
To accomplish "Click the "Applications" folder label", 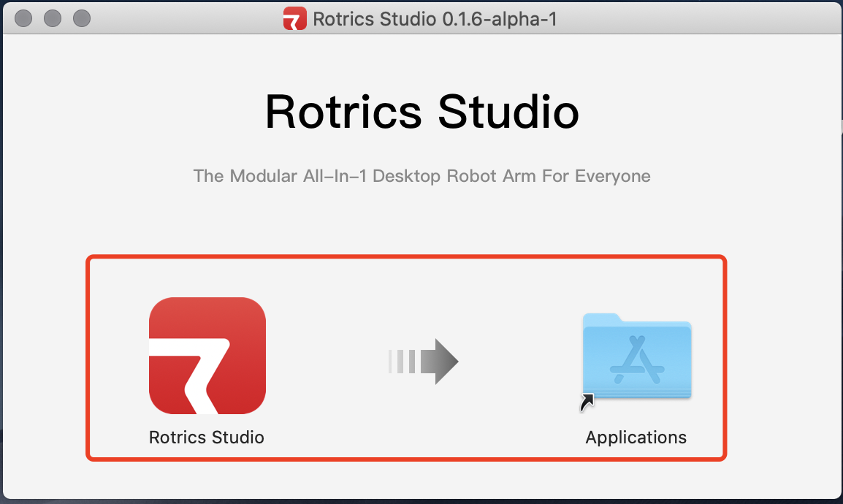I will click(636, 438).
